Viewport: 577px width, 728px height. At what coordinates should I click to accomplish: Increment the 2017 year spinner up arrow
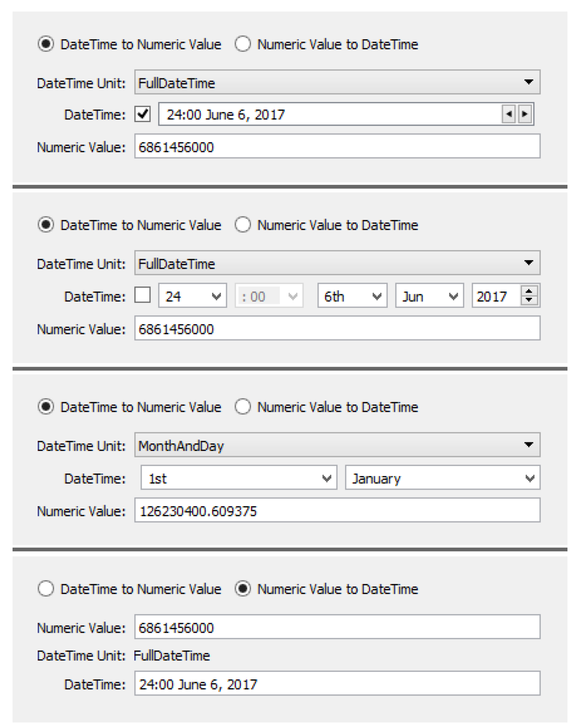pyautogui.click(x=529, y=291)
